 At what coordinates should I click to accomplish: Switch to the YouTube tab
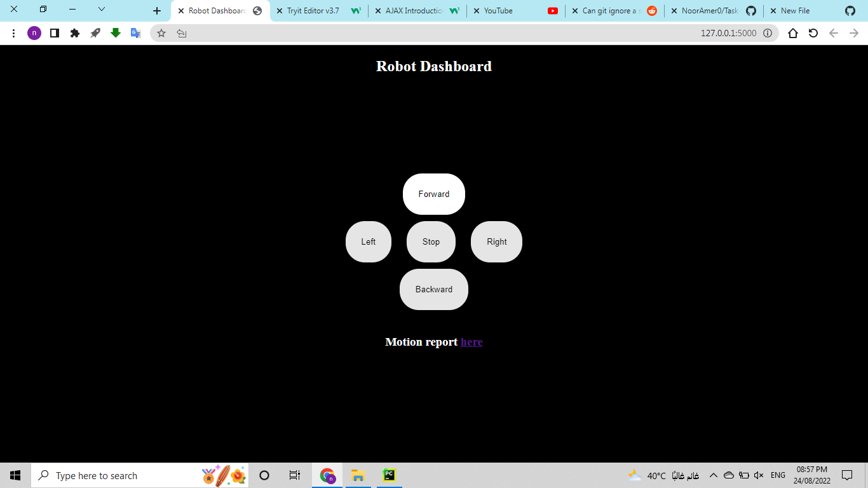tap(502, 10)
